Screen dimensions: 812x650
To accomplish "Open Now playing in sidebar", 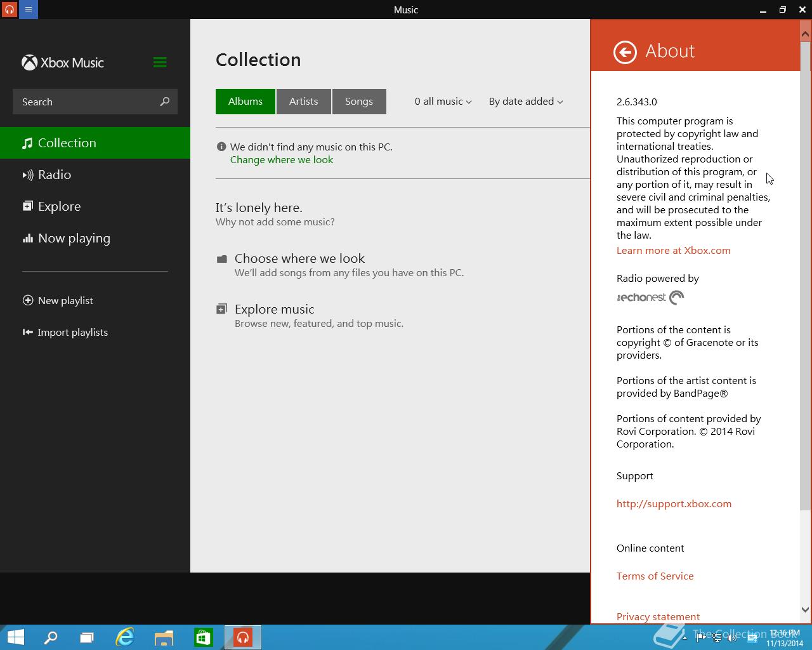I will 95,238.
